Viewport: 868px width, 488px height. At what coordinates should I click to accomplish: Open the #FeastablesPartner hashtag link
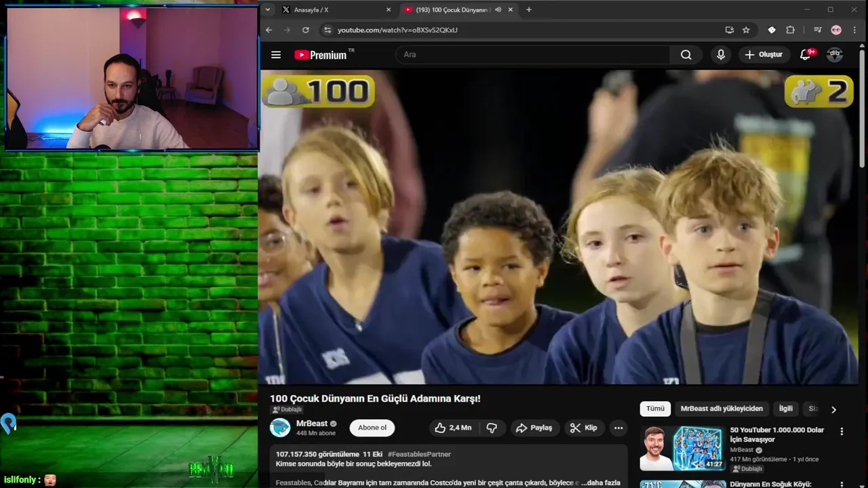[419, 454]
